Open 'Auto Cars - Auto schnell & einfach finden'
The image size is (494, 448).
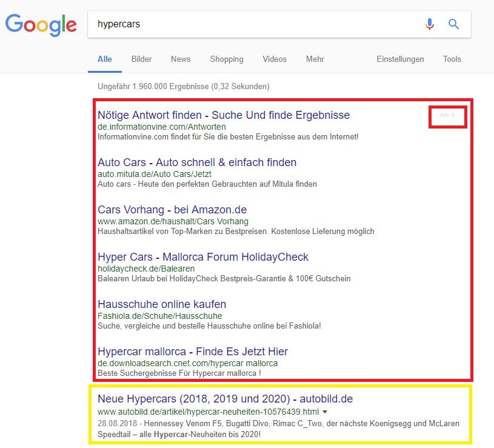click(197, 162)
